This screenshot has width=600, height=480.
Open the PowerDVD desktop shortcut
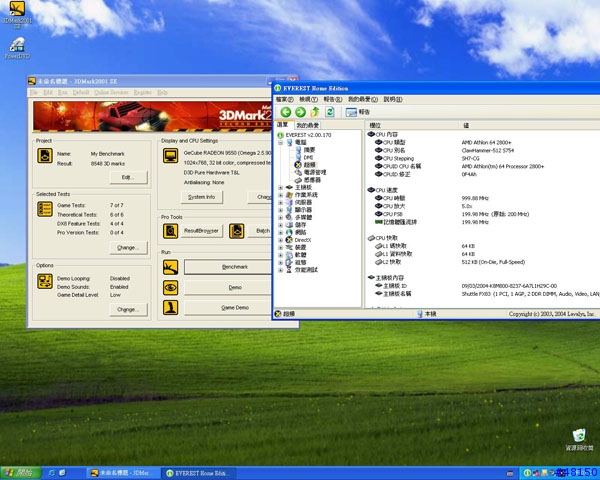(x=17, y=48)
